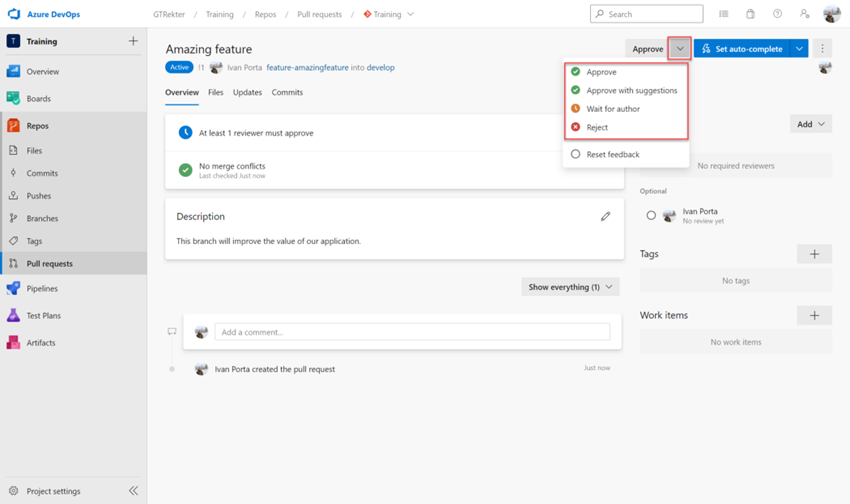
Task: Open the work items list icon in header
Action: (724, 14)
